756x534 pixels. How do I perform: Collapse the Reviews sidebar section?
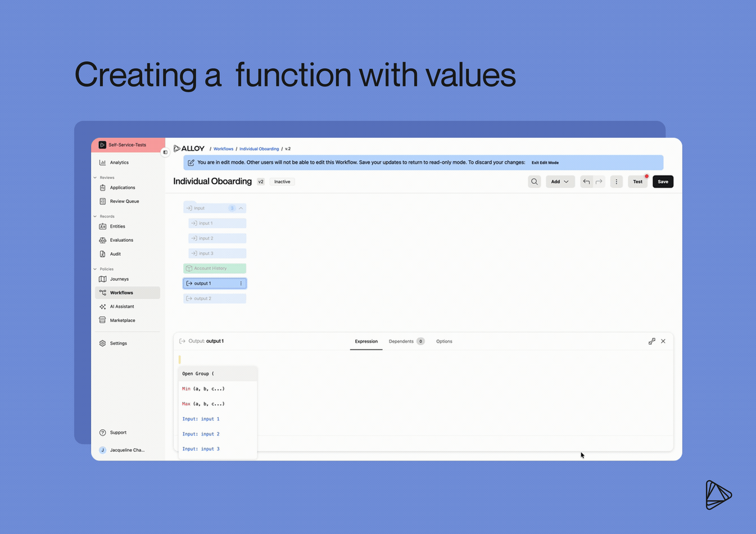pos(95,178)
